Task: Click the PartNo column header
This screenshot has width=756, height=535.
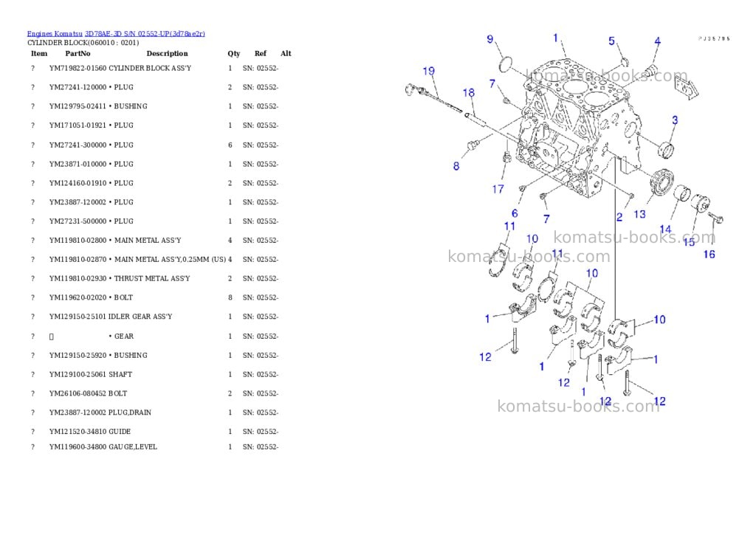Action: (x=78, y=53)
